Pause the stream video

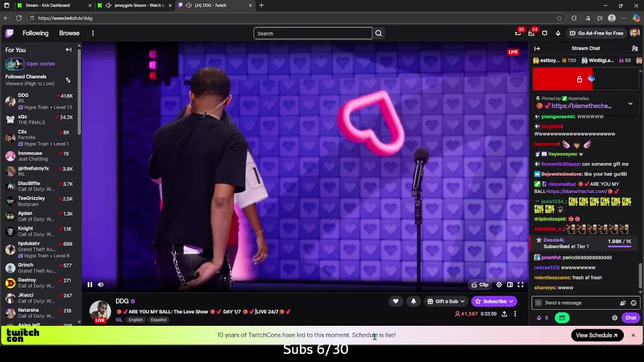(90, 285)
